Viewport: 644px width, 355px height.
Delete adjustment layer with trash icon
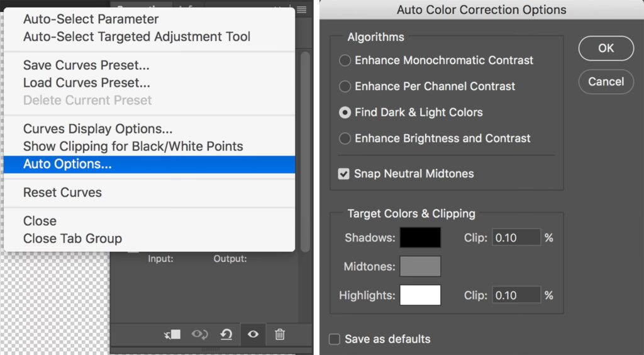(280, 334)
